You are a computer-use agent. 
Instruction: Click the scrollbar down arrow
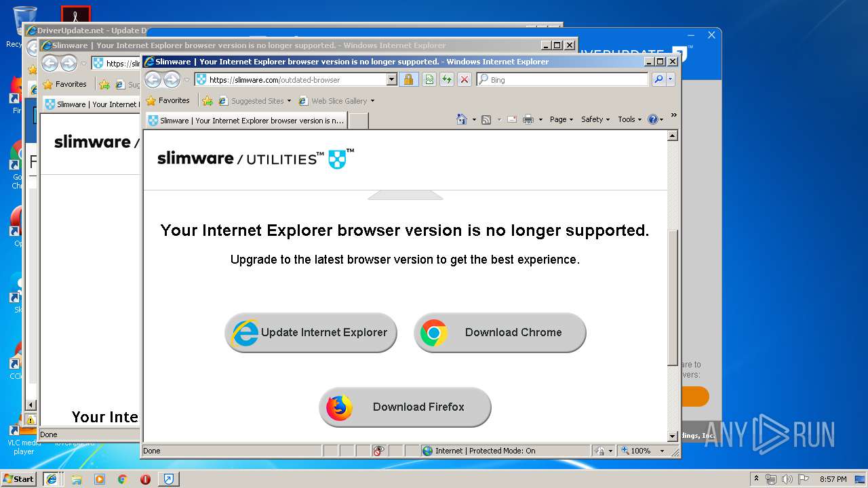coord(673,436)
